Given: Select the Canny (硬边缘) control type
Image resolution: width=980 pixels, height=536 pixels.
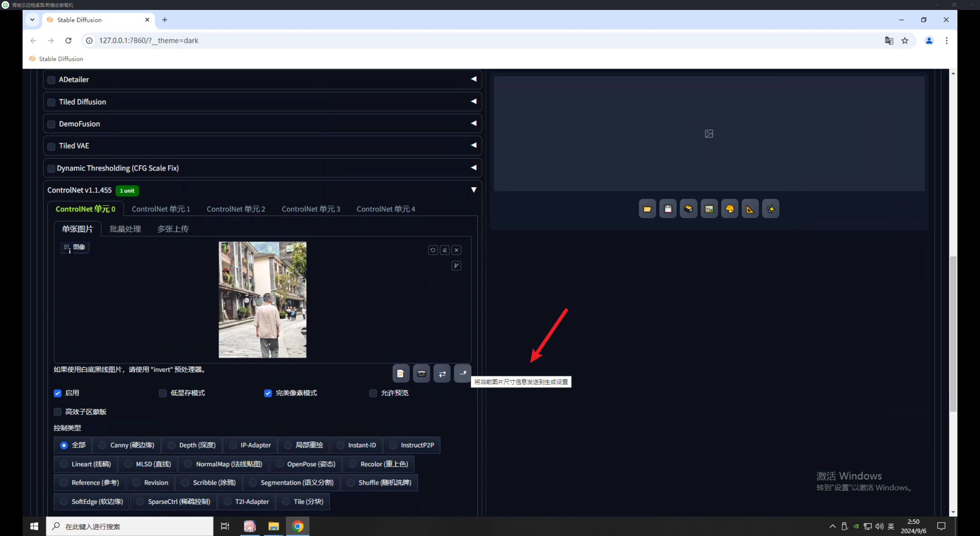Looking at the screenshot, I should pos(127,445).
